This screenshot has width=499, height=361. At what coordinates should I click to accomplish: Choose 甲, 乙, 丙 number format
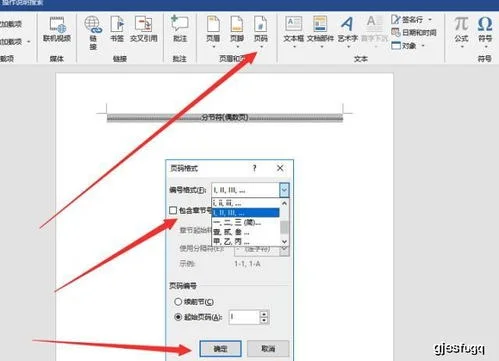click(x=245, y=241)
